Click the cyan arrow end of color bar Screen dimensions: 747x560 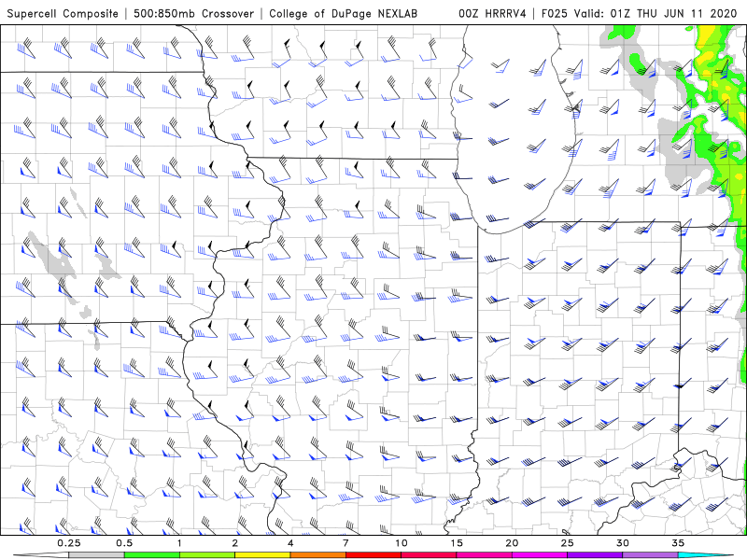(x=705, y=555)
